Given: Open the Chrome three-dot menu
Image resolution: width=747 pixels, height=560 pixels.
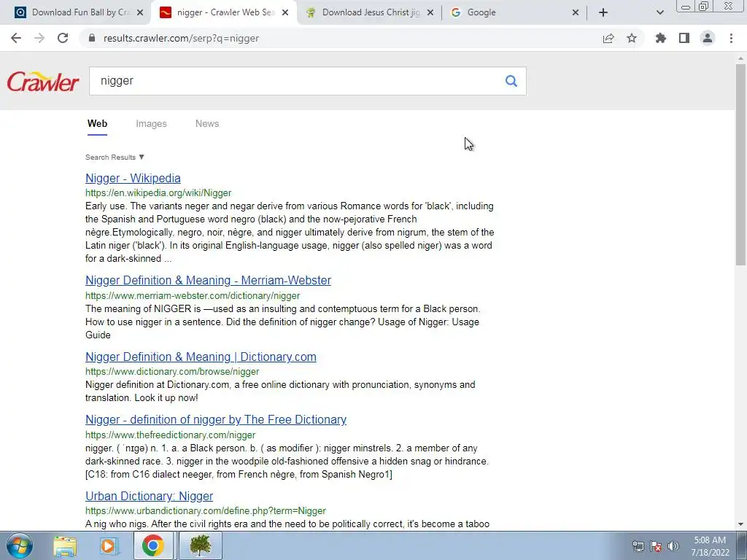Looking at the screenshot, I should coord(731,38).
